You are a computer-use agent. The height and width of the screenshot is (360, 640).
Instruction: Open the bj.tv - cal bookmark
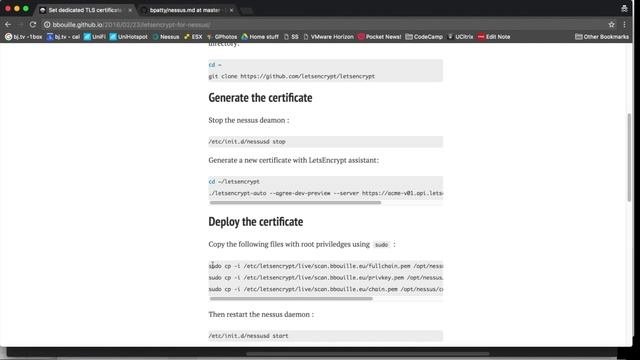63,37
